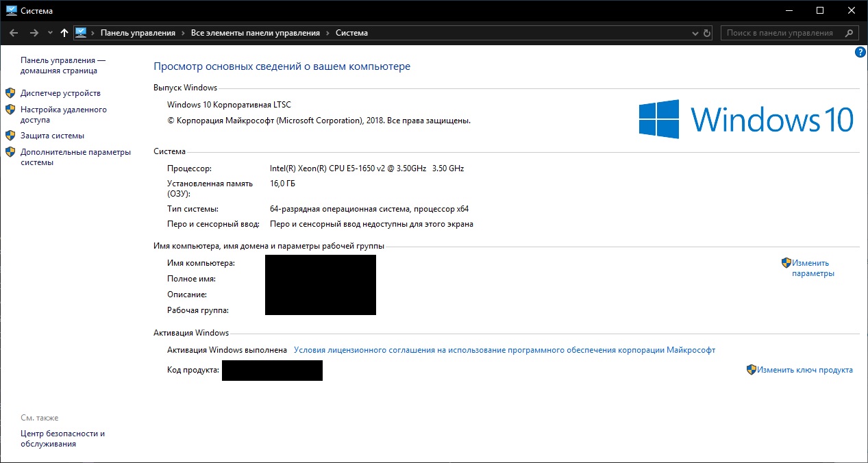Click the pen and touch input value
The image size is (868, 463).
pos(371,224)
